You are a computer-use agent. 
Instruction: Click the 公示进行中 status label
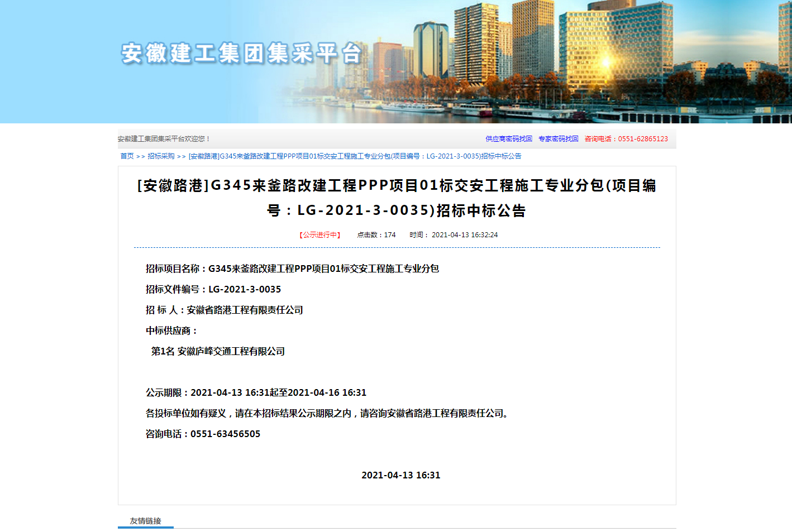pos(319,235)
